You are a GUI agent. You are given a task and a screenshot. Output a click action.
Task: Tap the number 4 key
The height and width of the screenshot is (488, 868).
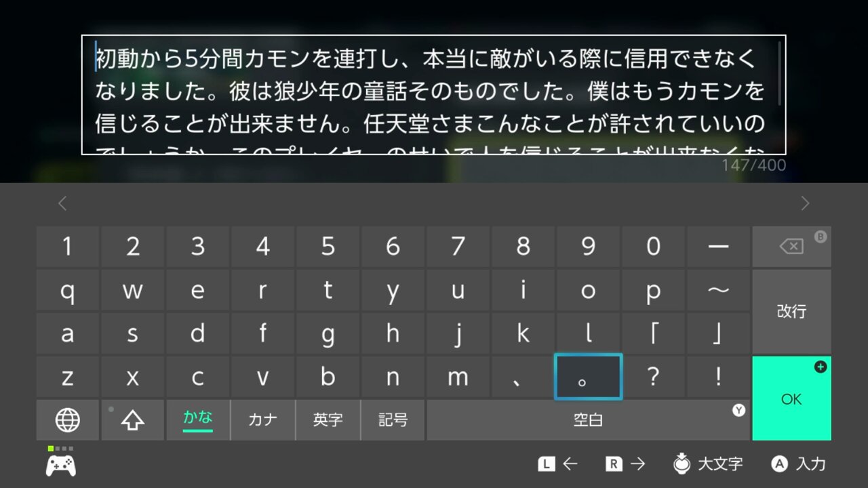[x=263, y=247]
